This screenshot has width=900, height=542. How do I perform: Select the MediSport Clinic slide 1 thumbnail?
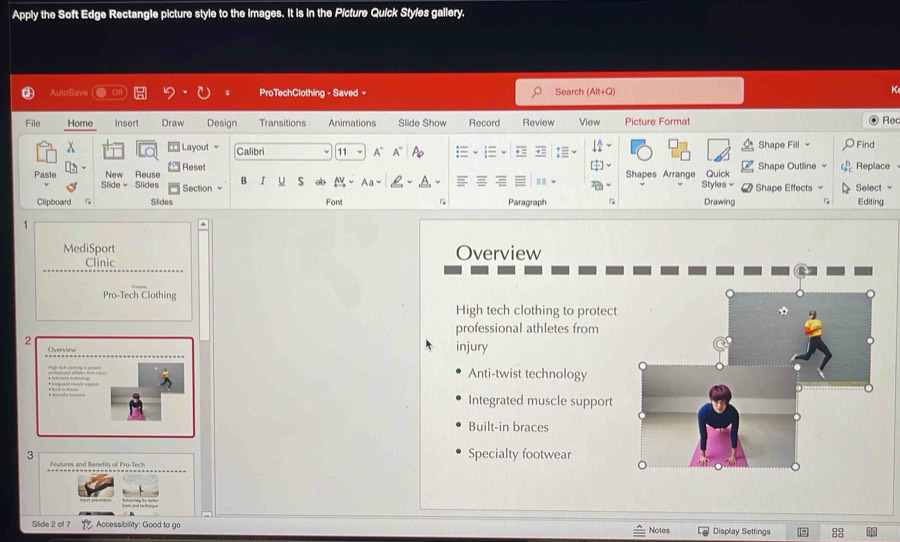tap(114, 271)
